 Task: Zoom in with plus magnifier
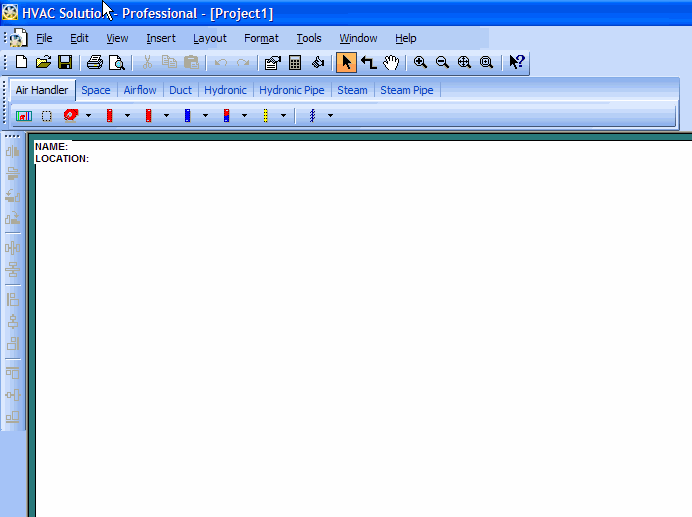point(420,62)
